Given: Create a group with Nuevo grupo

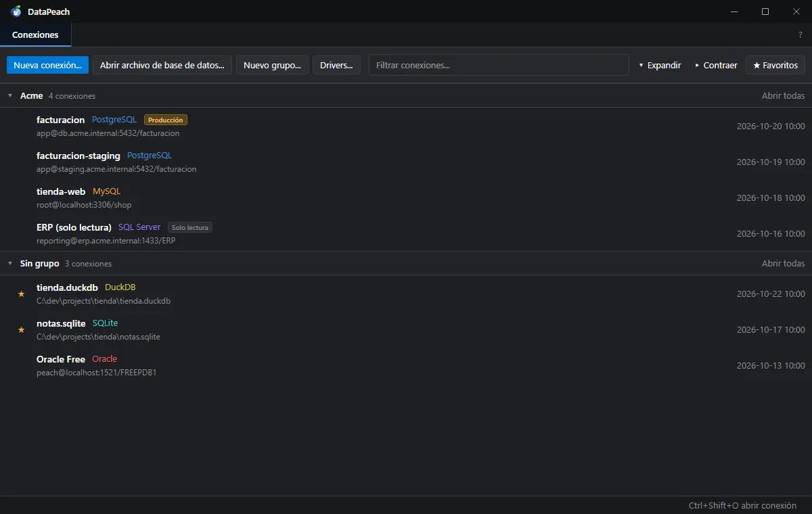Looking at the screenshot, I should [273, 66].
